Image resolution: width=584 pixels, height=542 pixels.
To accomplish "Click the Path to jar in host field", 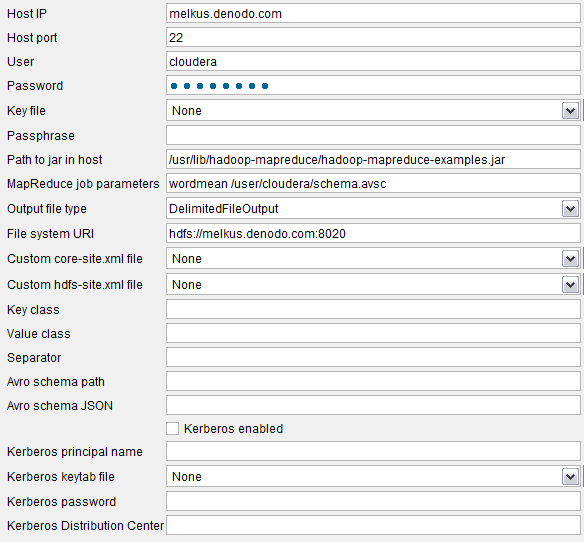I will tap(373, 160).
